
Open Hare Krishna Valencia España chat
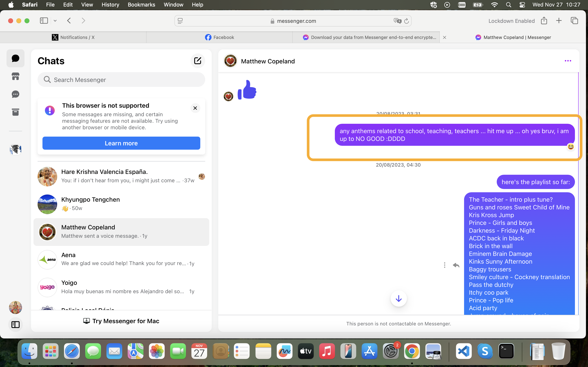121,176
